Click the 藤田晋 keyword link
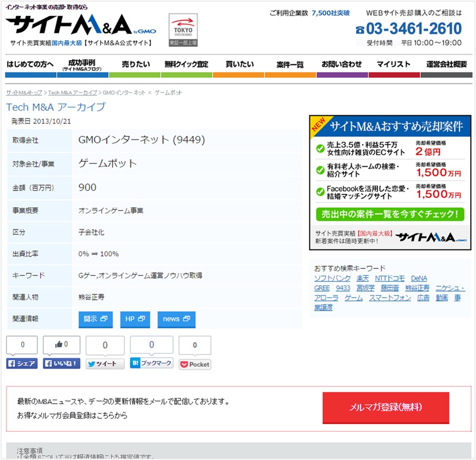This screenshot has height=460, width=476. point(390,288)
